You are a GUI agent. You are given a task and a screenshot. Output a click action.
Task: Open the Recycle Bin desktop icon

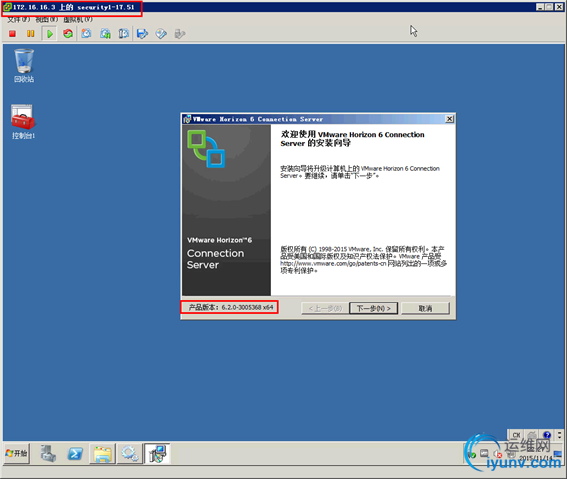24,65
